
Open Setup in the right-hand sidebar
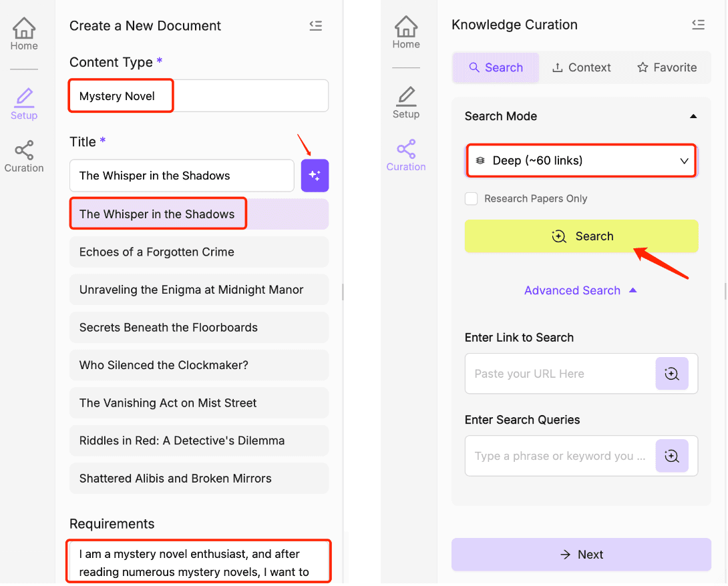(405, 103)
